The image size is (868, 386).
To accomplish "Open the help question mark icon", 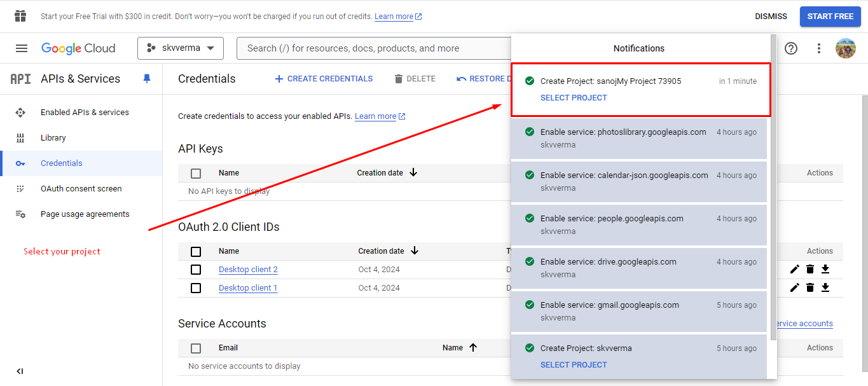I will (790, 48).
